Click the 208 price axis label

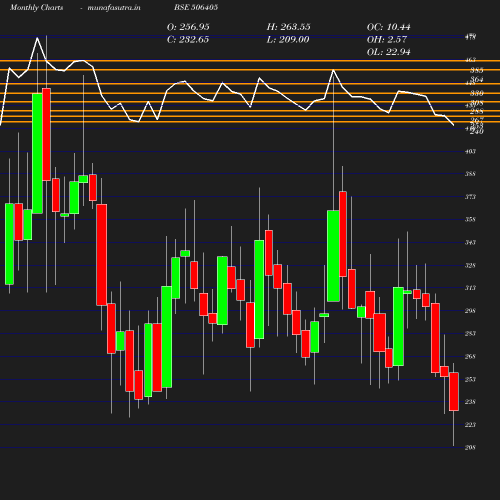click(x=470, y=447)
